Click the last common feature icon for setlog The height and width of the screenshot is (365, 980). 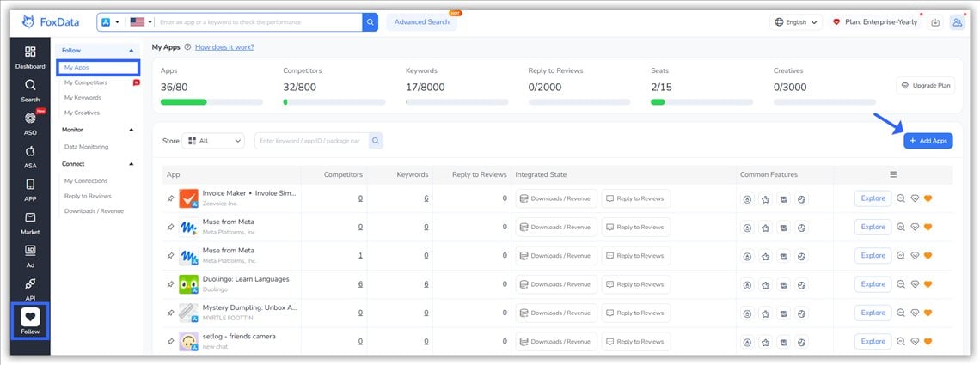tap(802, 342)
